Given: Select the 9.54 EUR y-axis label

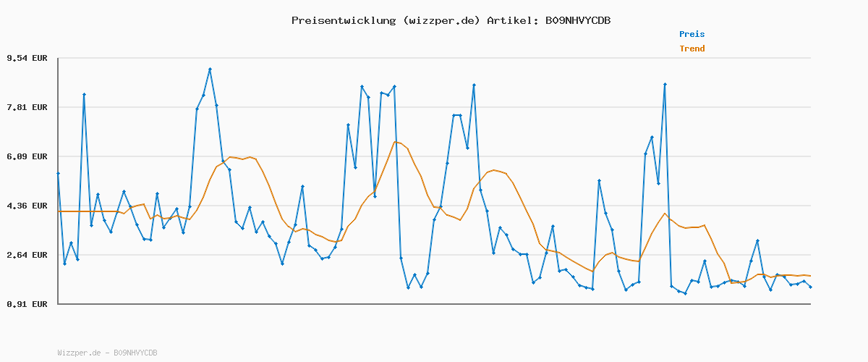Looking at the screenshot, I should (x=27, y=58).
